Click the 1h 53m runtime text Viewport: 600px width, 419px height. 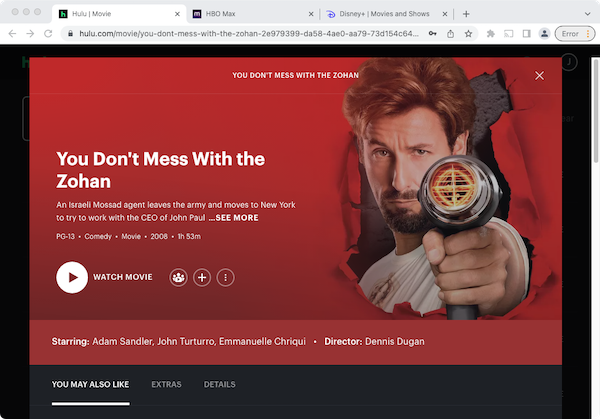click(x=189, y=236)
